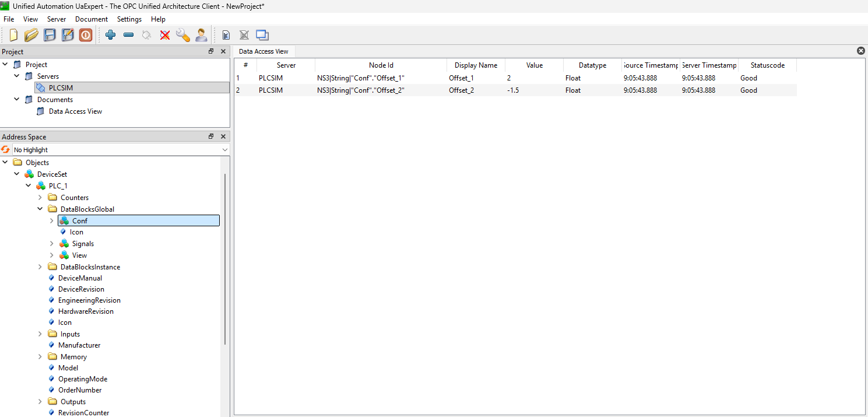Save the project with the floppy disk icon
The image size is (868, 417).
(x=50, y=35)
